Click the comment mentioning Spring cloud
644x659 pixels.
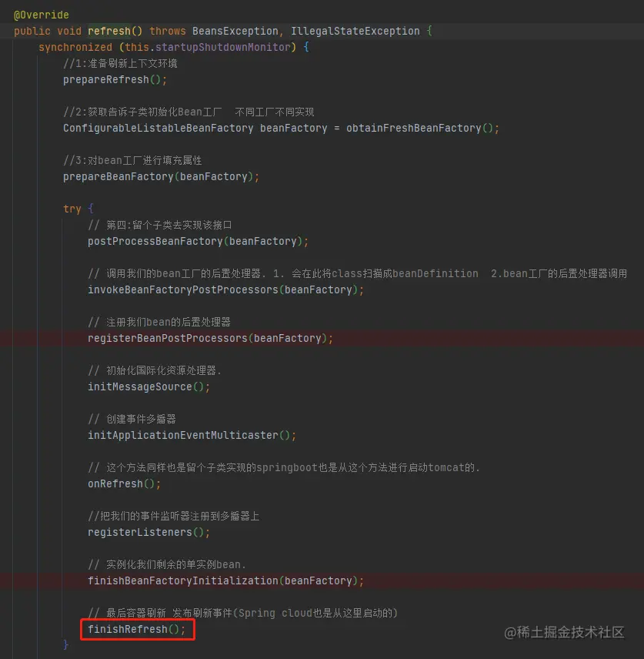[x=243, y=613]
